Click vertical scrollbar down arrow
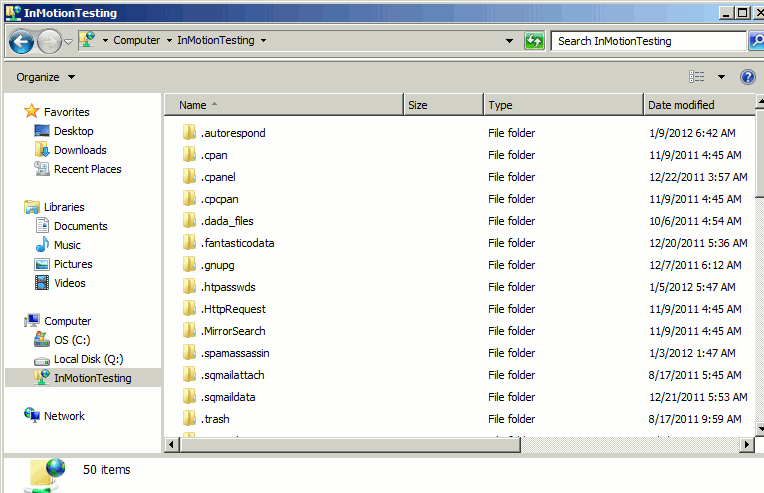 point(760,429)
